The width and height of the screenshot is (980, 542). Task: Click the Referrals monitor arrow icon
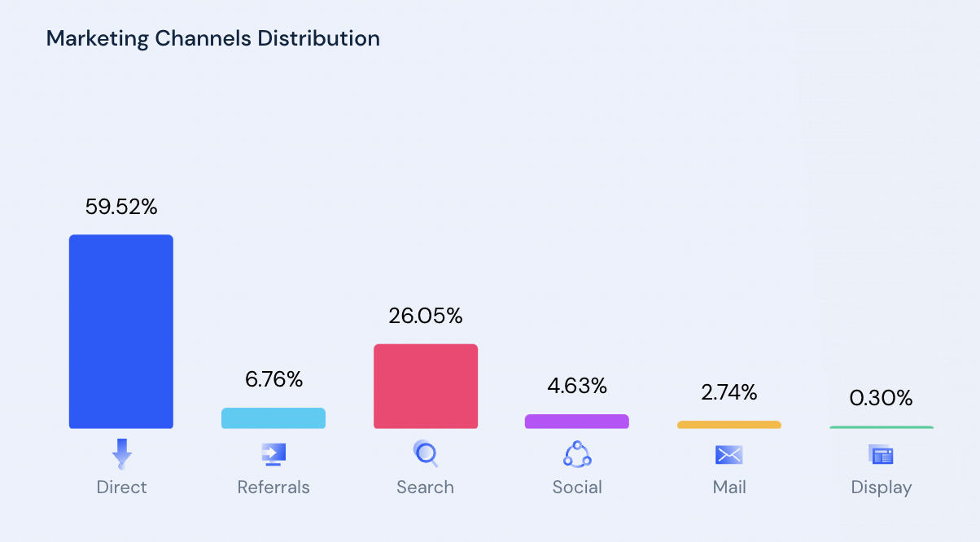click(x=273, y=453)
